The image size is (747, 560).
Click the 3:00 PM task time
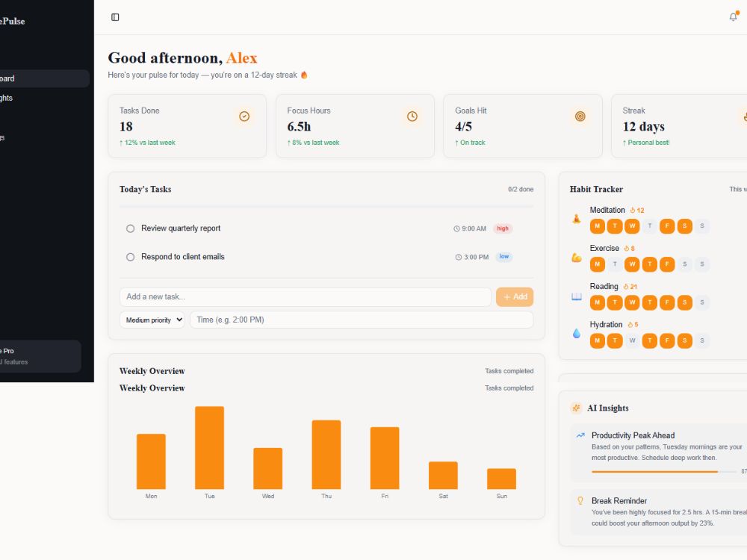tap(471, 257)
